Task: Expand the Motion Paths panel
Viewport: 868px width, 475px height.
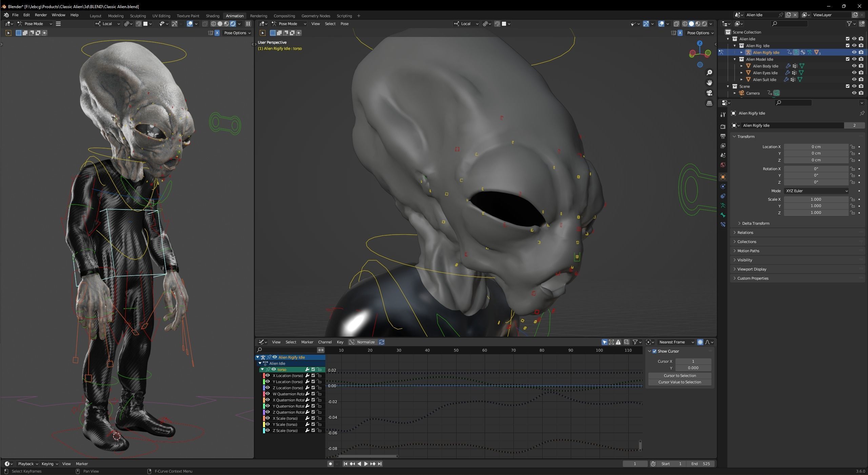Action: (x=748, y=251)
